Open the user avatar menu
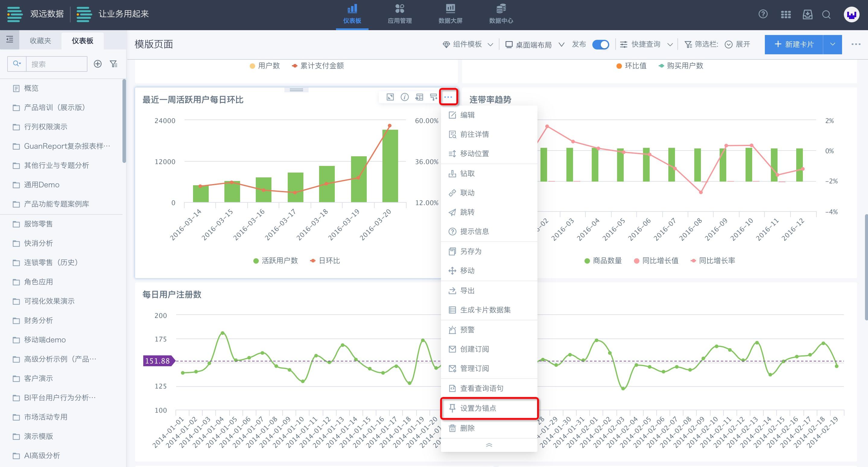Image resolution: width=868 pixels, height=467 pixels. tap(851, 15)
